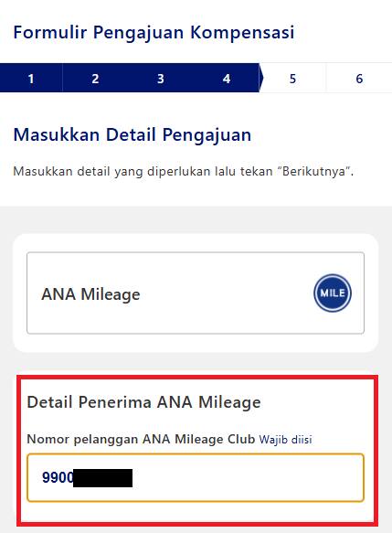
Task: Jump to step 6 in progress bar
Action: (x=359, y=79)
